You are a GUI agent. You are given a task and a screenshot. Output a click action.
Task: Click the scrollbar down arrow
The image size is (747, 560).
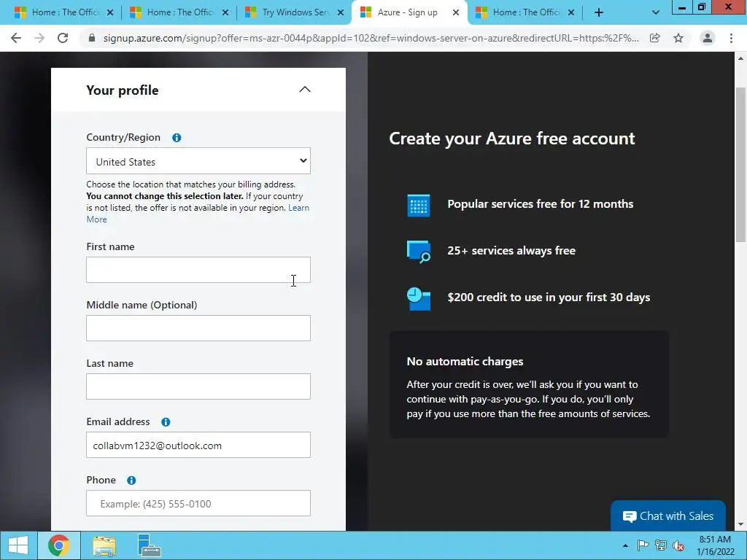pyautogui.click(x=740, y=525)
